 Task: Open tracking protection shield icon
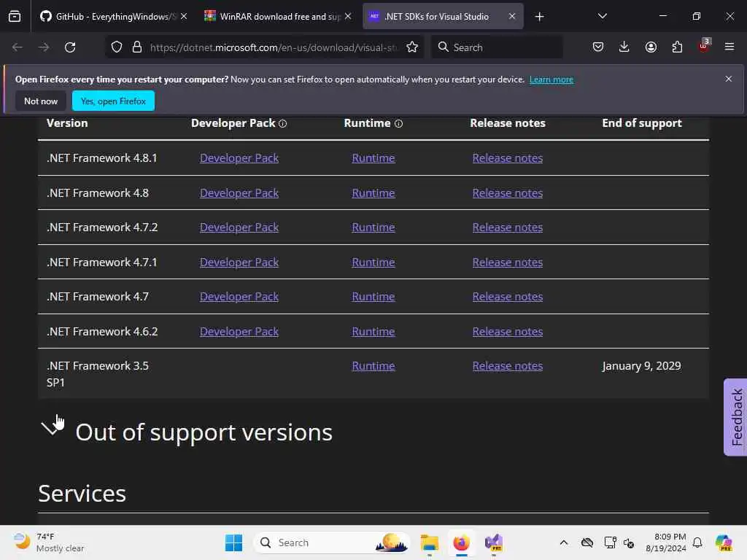click(117, 47)
